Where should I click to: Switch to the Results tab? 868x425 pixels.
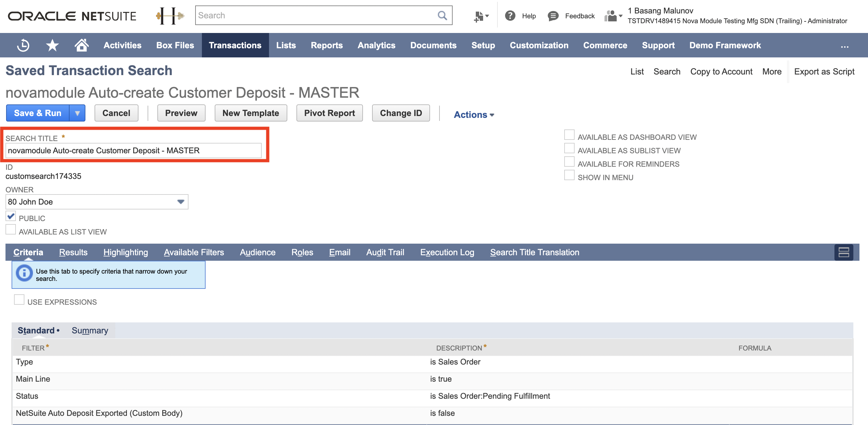pos(73,252)
